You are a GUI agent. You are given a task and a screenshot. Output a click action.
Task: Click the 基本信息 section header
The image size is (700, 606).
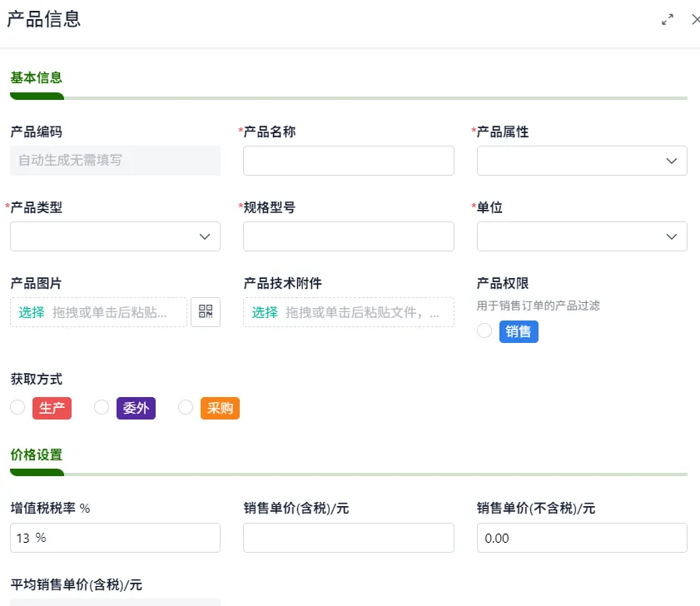pyautogui.click(x=37, y=77)
